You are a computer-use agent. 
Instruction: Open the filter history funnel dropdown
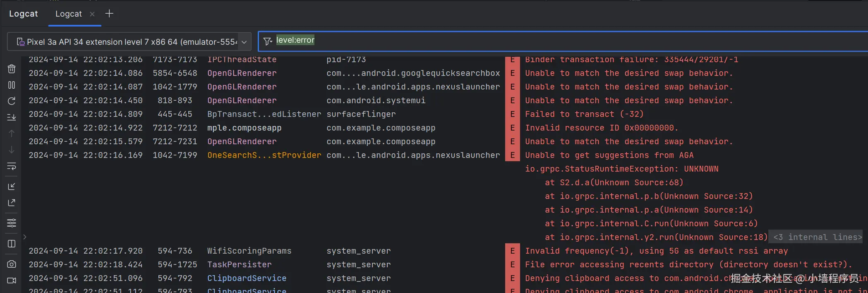268,41
